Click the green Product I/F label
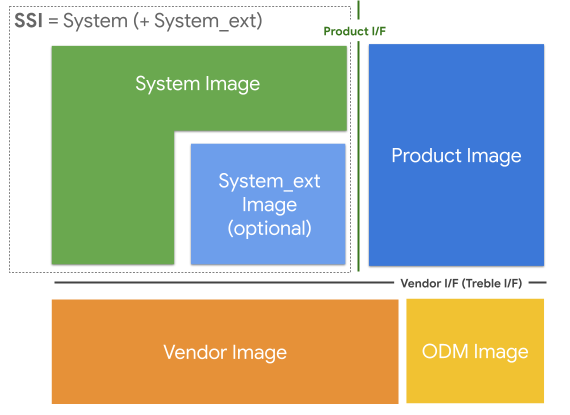Screen dimensions: 570x415 [x=354, y=31]
